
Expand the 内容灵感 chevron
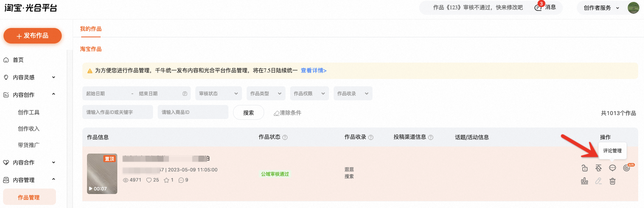coord(54,77)
